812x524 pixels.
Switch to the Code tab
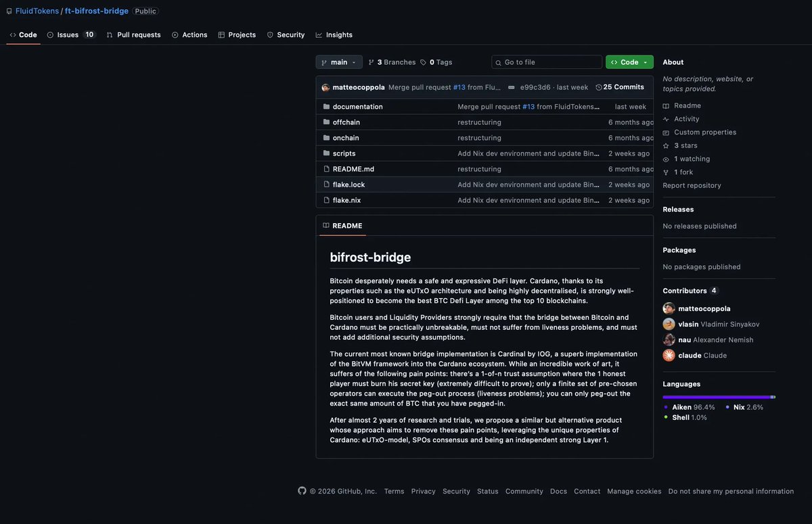pos(24,34)
